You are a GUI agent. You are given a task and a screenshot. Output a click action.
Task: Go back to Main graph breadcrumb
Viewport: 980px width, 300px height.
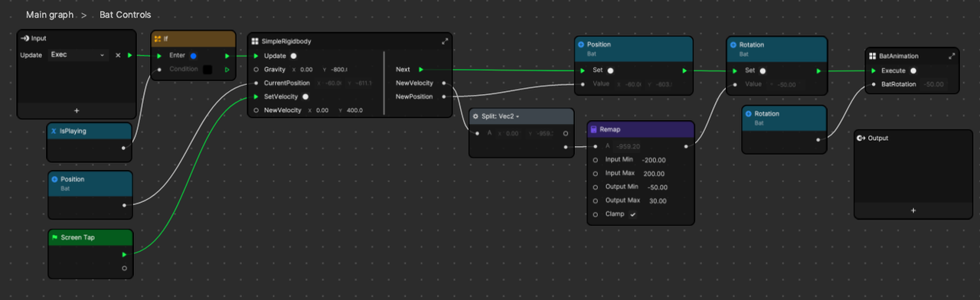pyautogui.click(x=50, y=15)
